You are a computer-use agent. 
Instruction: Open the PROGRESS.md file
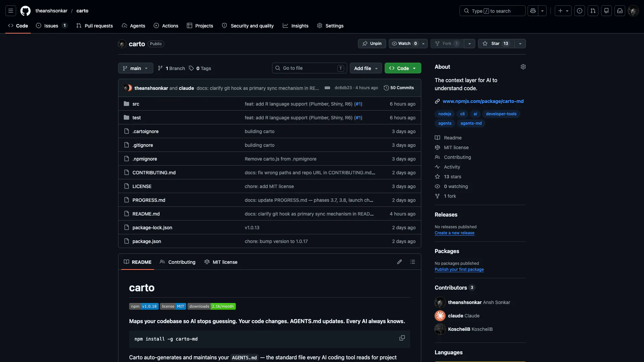pos(149,200)
